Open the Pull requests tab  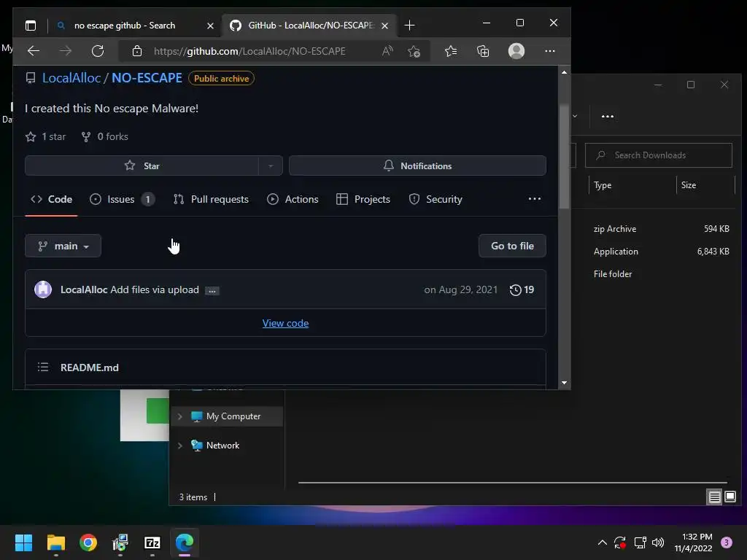tap(211, 199)
